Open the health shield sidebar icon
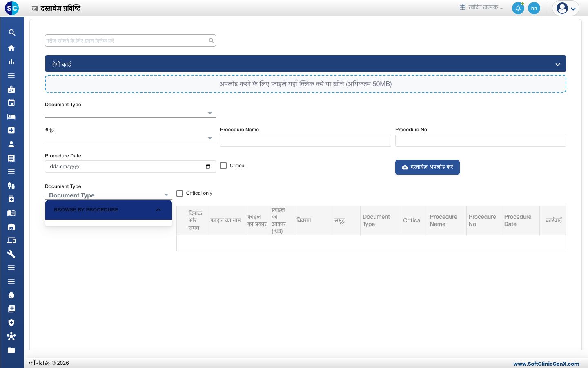Image resolution: width=588 pixels, height=368 pixels. point(11,323)
